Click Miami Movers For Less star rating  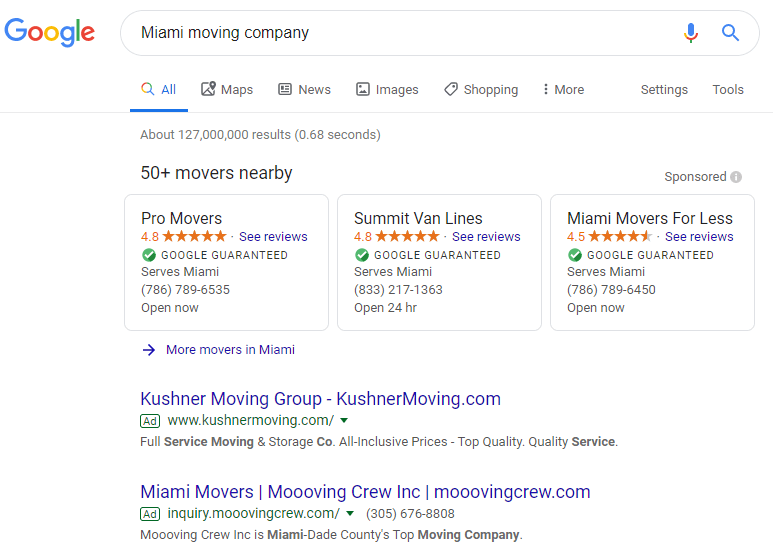coord(620,237)
